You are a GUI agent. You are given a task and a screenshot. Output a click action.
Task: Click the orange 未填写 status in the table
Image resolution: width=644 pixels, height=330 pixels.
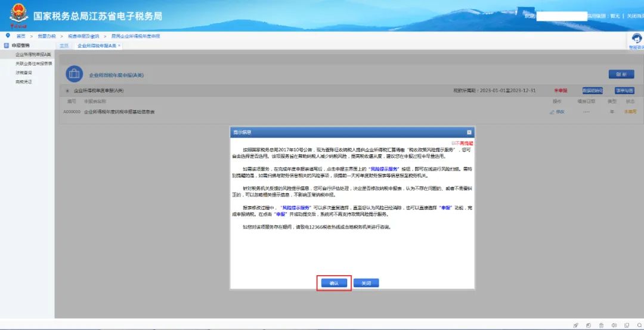(630, 111)
